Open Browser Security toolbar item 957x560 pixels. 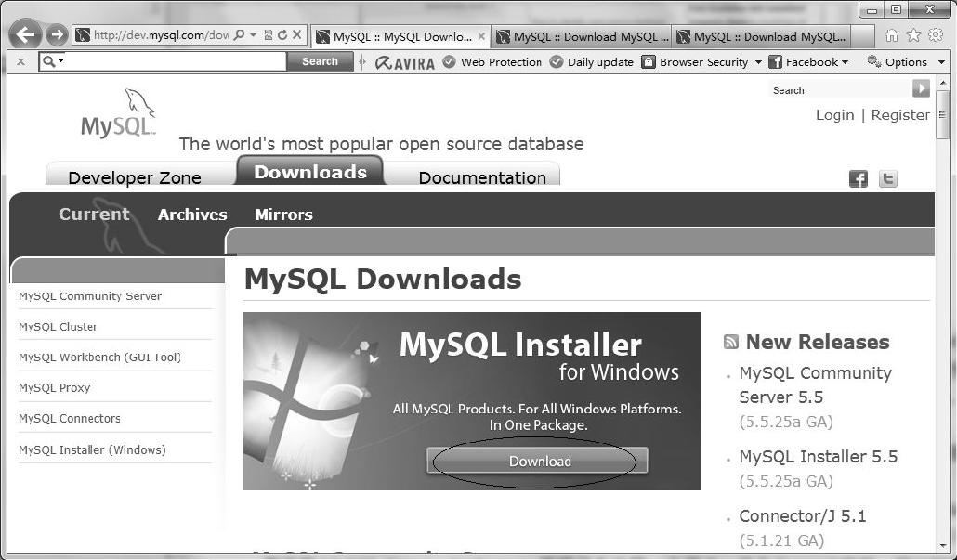(696, 62)
